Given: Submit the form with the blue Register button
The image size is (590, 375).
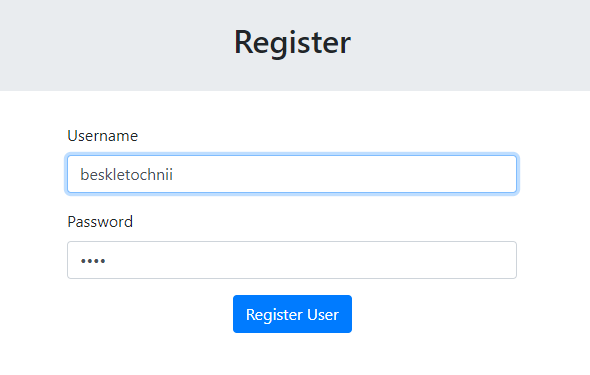Looking at the screenshot, I should (x=292, y=314).
